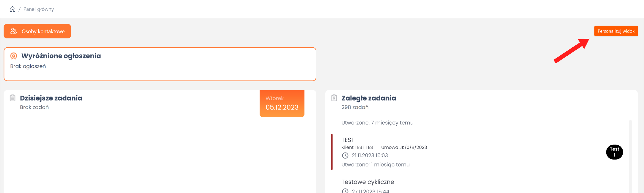Click the Zaległe zadania clipboard icon

click(x=334, y=98)
